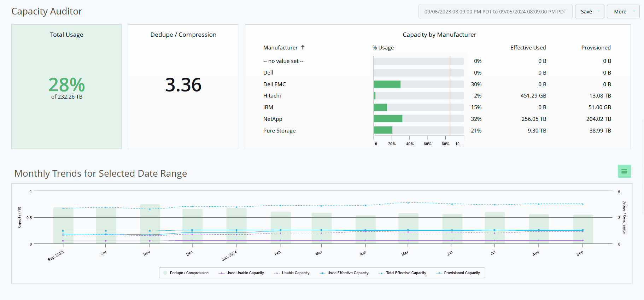
Task: Click the Effective Used column header
Action: tap(528, 47)
